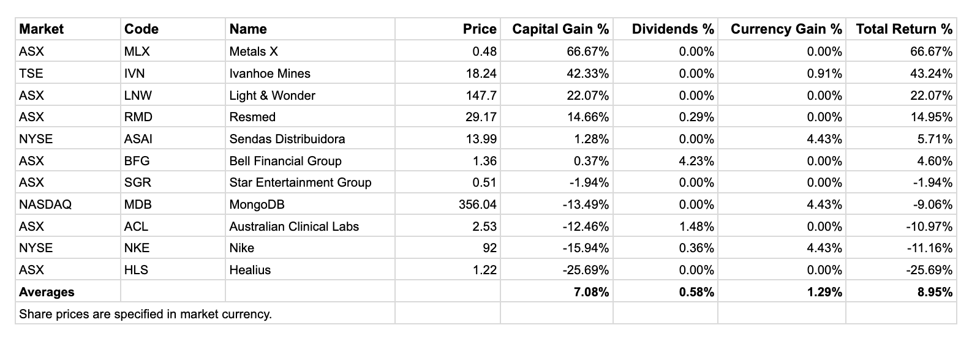
Task: Click the Light & Wonder cell
Action: 272,95
